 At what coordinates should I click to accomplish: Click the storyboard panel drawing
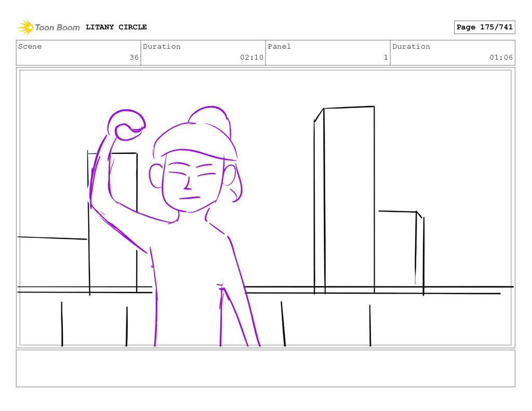point(265,208)
